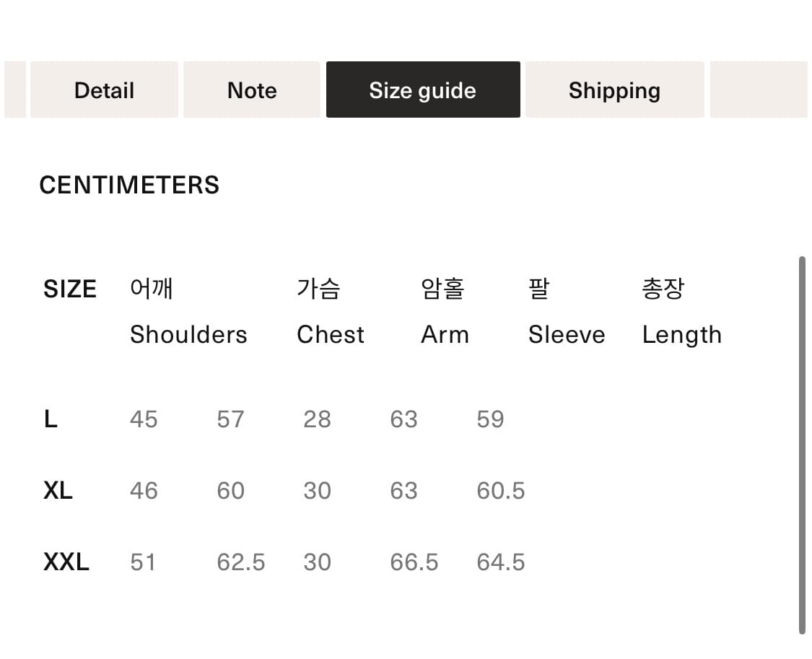Select the Length column header

point(681,334)
